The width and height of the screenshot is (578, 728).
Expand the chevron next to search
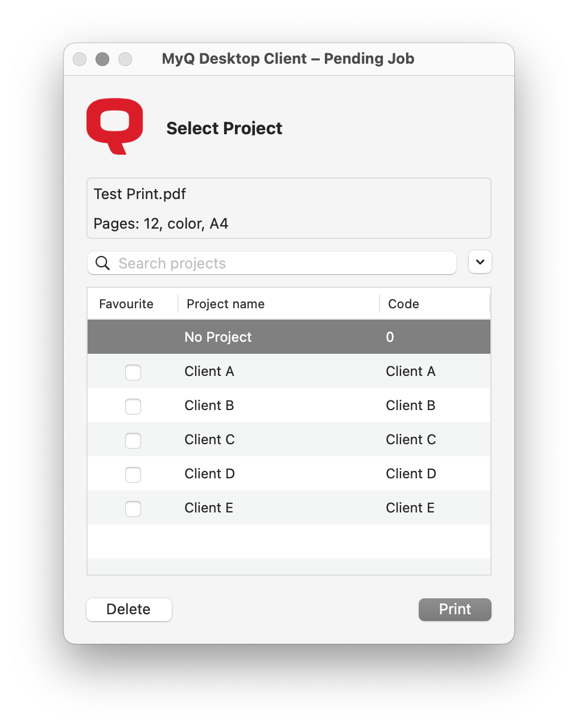480,262
